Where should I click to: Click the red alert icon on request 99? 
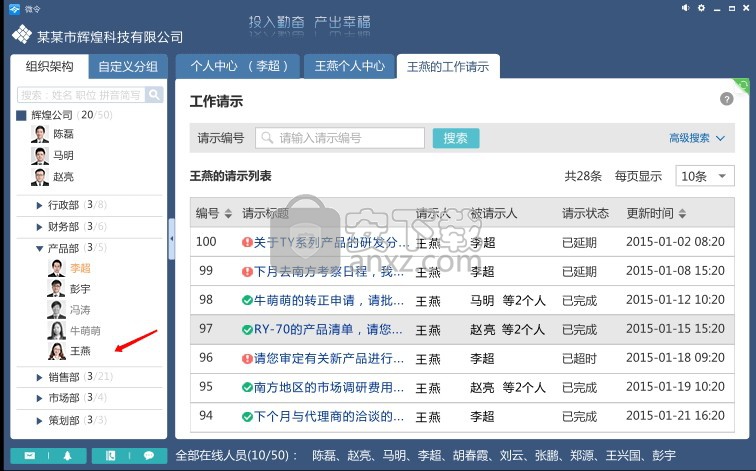(x=247, y=272)
